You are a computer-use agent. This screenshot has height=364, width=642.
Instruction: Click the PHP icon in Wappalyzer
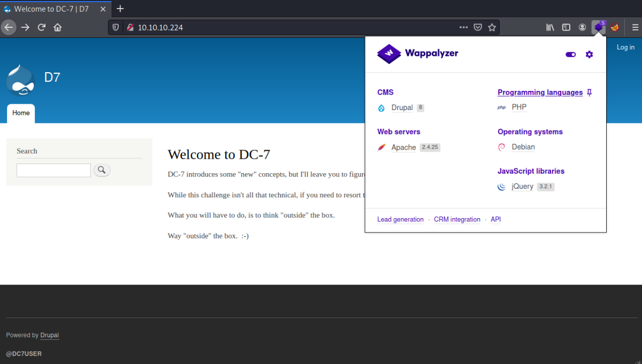pos(502,107)
